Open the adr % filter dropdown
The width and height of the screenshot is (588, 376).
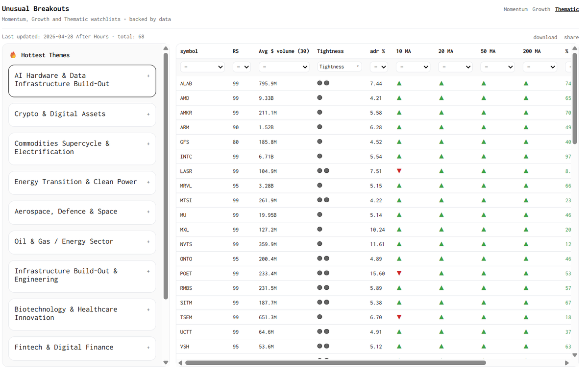(x=379, y=67)
